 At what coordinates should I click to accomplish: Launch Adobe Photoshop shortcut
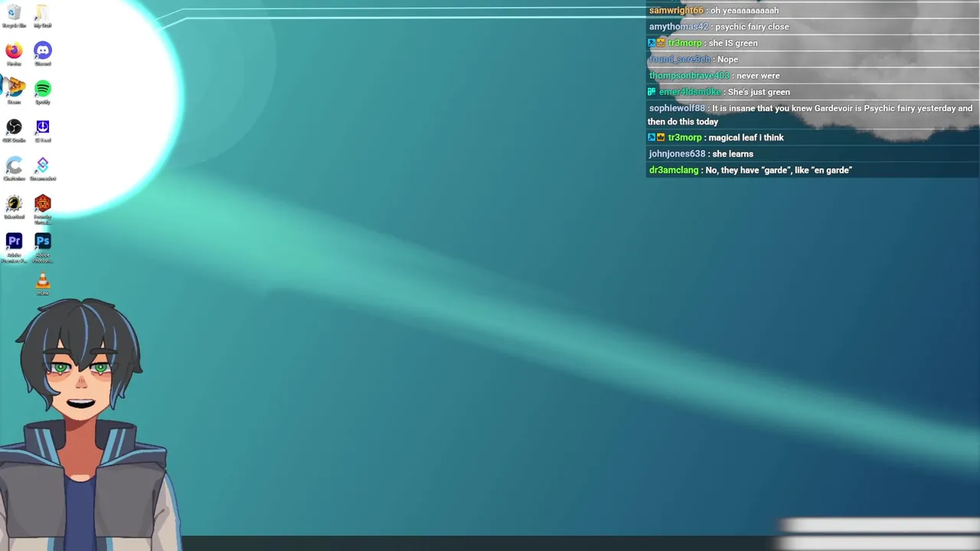[x=43, y=247]
